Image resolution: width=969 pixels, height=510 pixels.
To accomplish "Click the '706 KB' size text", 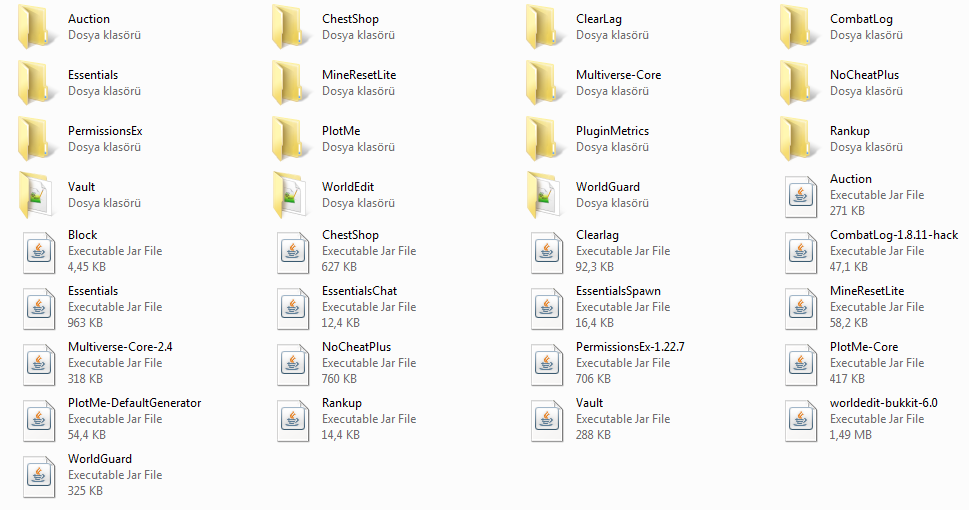I will (593, 379).
